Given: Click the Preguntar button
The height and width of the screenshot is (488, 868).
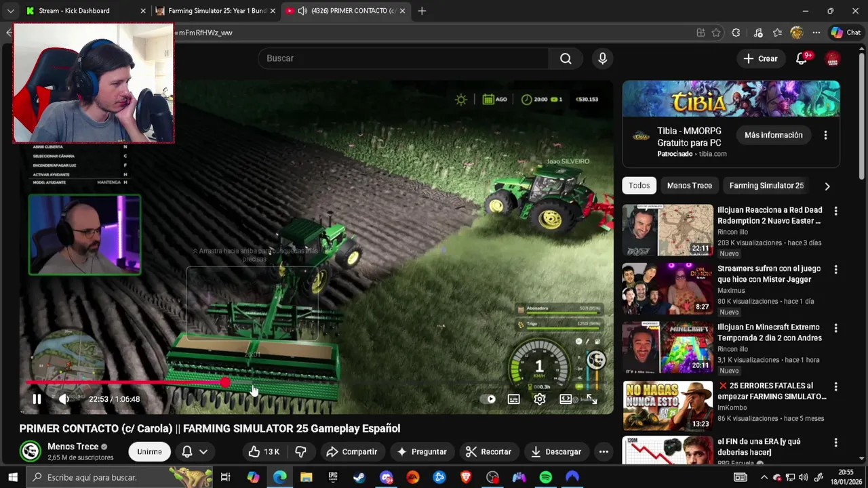Looking at the screenshot, I should (x=422, y=451).
